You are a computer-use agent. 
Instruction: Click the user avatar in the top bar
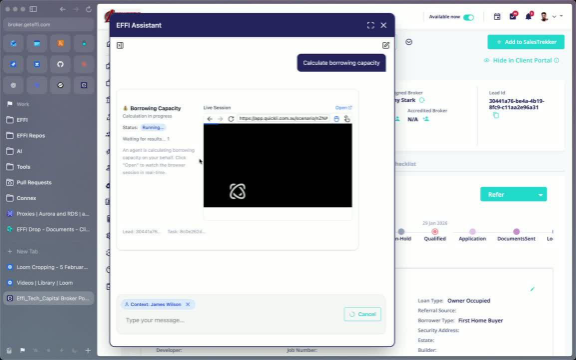[x=544, y=17]
